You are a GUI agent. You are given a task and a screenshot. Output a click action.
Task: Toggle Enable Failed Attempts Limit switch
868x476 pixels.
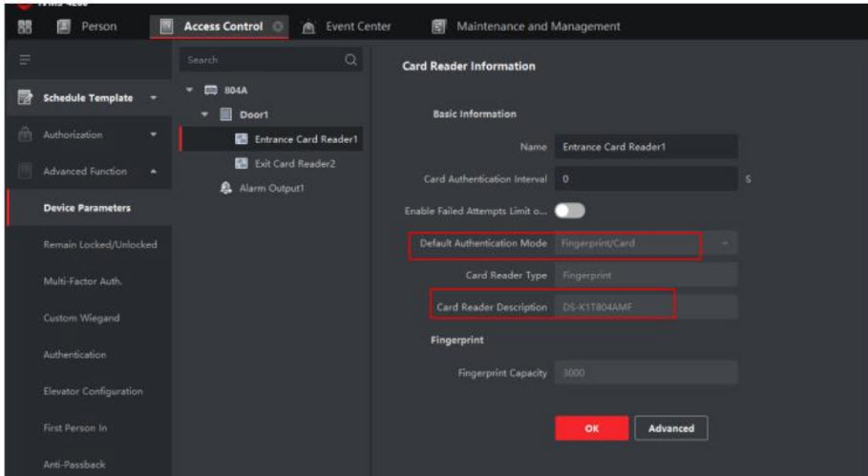[x=569, y=211]
